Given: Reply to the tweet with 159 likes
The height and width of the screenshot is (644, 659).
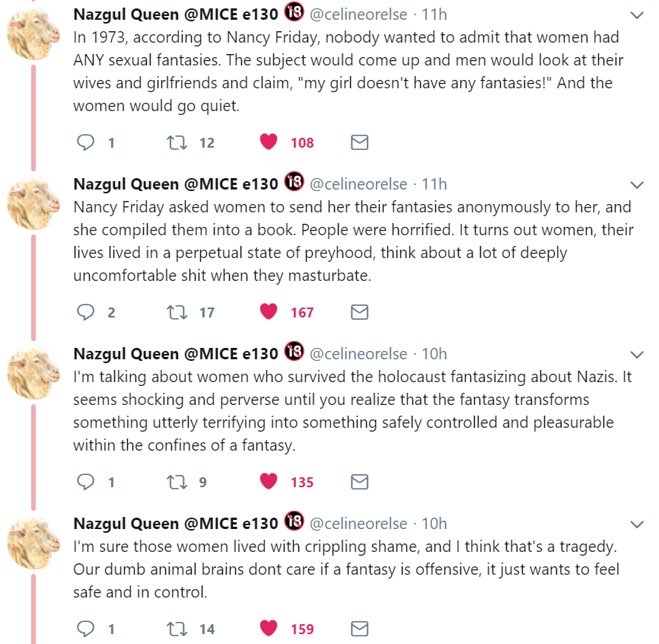Looking at the screenshot, I should point(87,629).
